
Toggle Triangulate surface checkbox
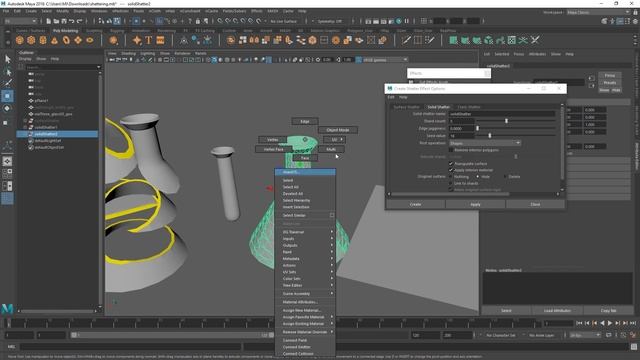pyautogui.click(x=451, y=164)
